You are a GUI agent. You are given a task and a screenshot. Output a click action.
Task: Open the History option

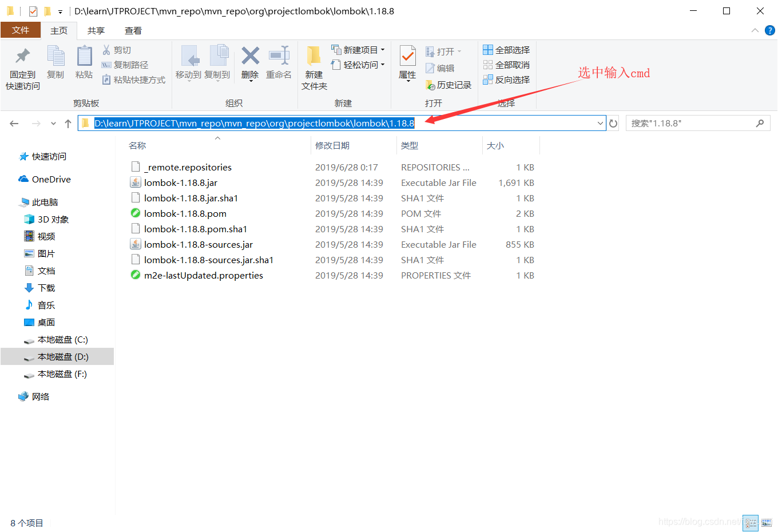[x=448, y=85]
